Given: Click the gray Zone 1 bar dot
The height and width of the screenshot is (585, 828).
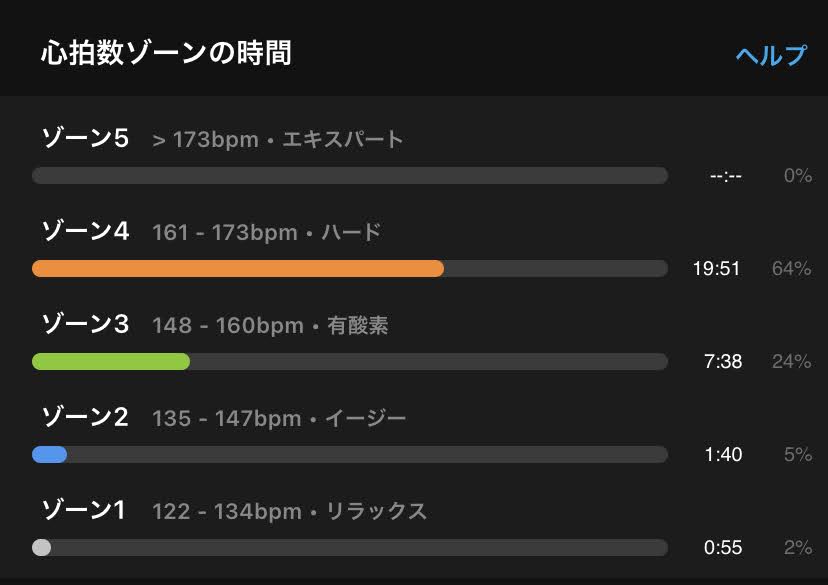Looking at the screenshot, I should [41, 547].
